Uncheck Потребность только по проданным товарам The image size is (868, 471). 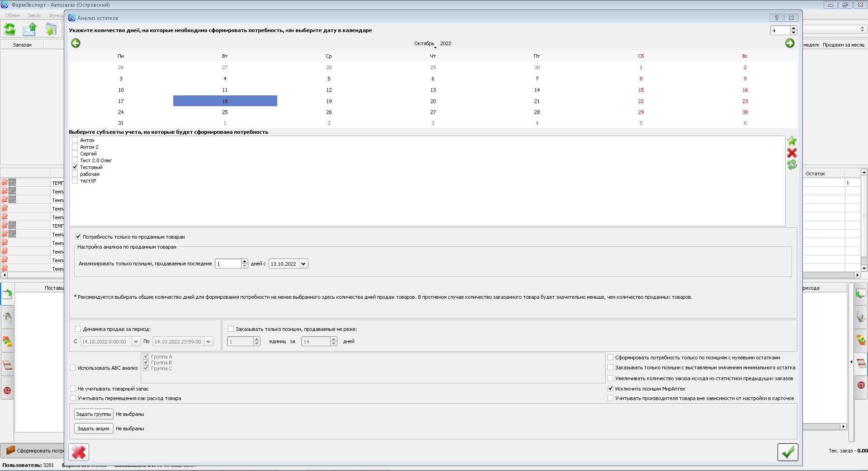(x=78, y=237)
